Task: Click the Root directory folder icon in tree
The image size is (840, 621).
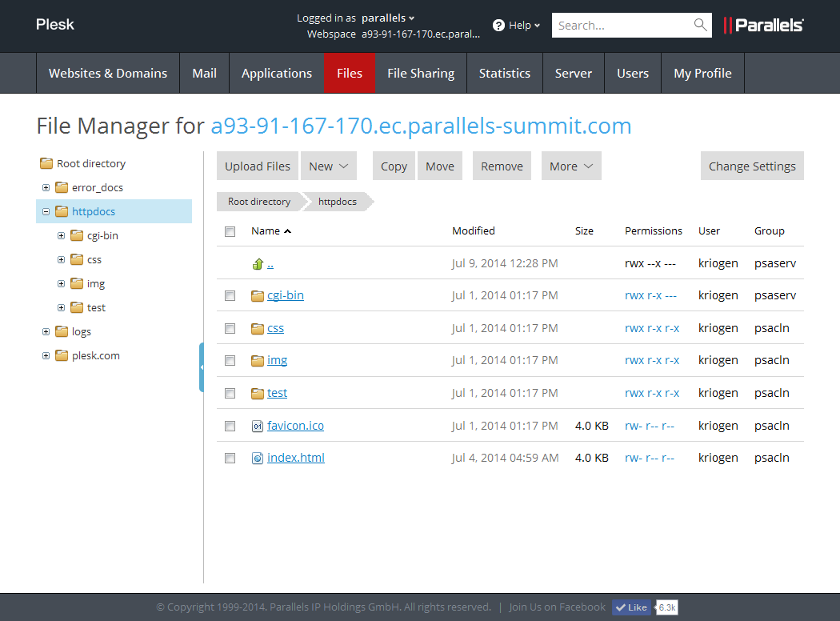Action: pyautogui.click(x=46, y=163)
